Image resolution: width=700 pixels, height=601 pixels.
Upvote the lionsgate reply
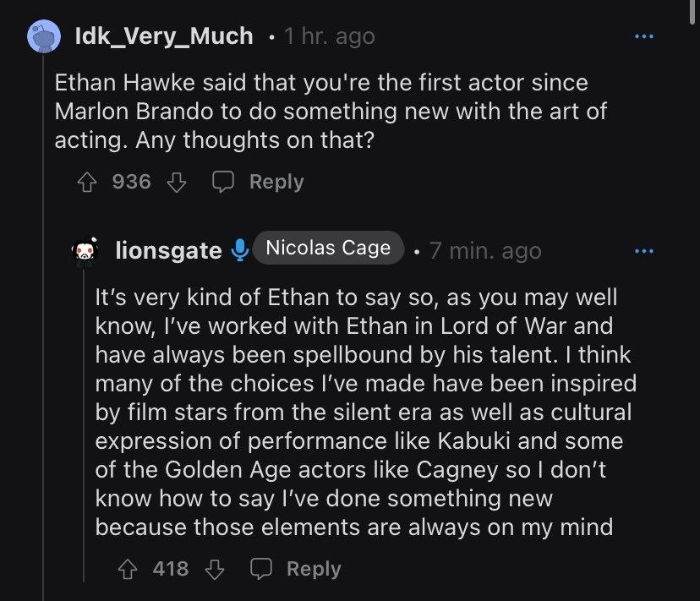click(127, 569)
